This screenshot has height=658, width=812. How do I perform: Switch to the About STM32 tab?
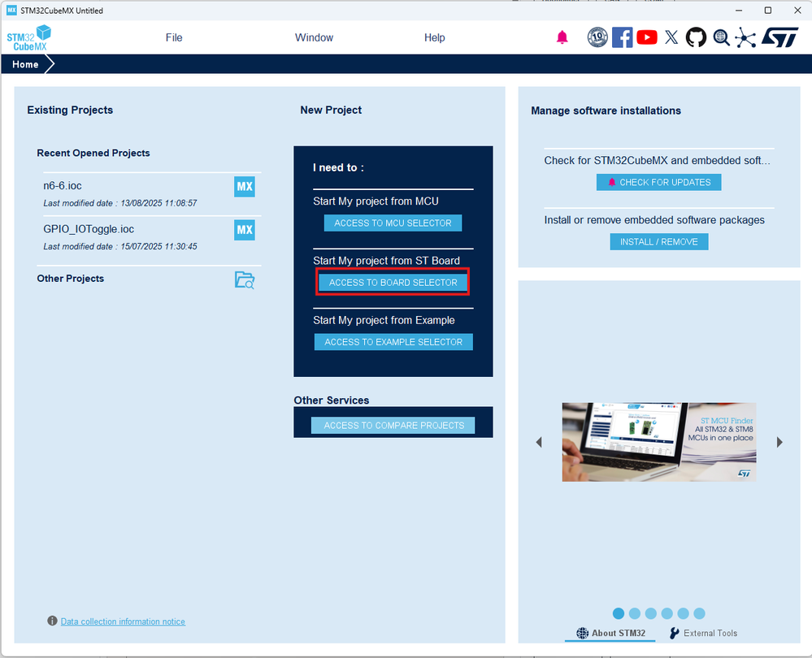tap(610, 633)
